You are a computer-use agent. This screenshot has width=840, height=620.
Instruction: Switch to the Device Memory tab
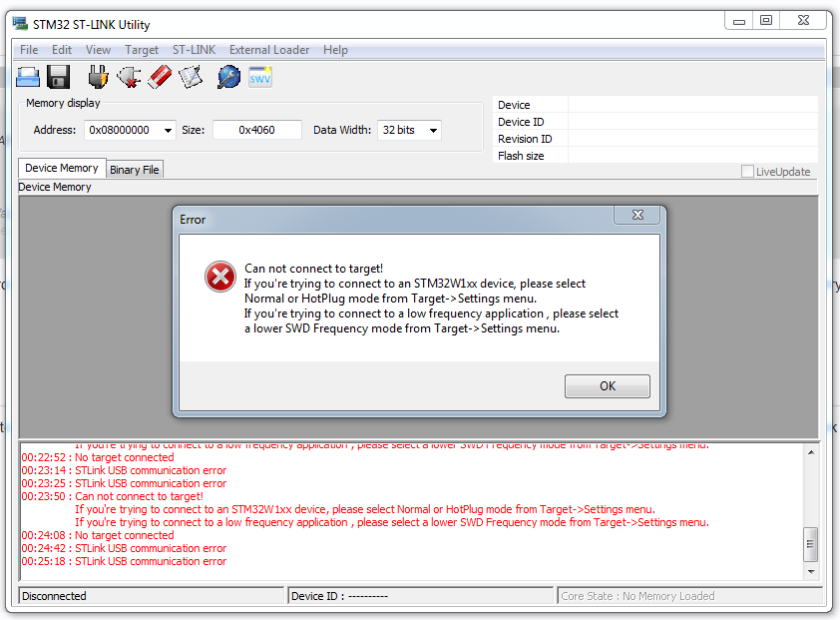[62, 169]
